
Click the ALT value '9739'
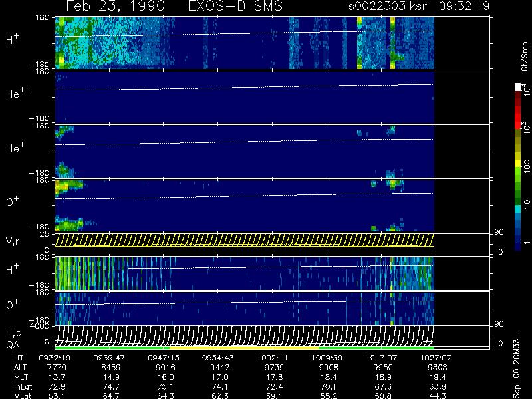274,368
